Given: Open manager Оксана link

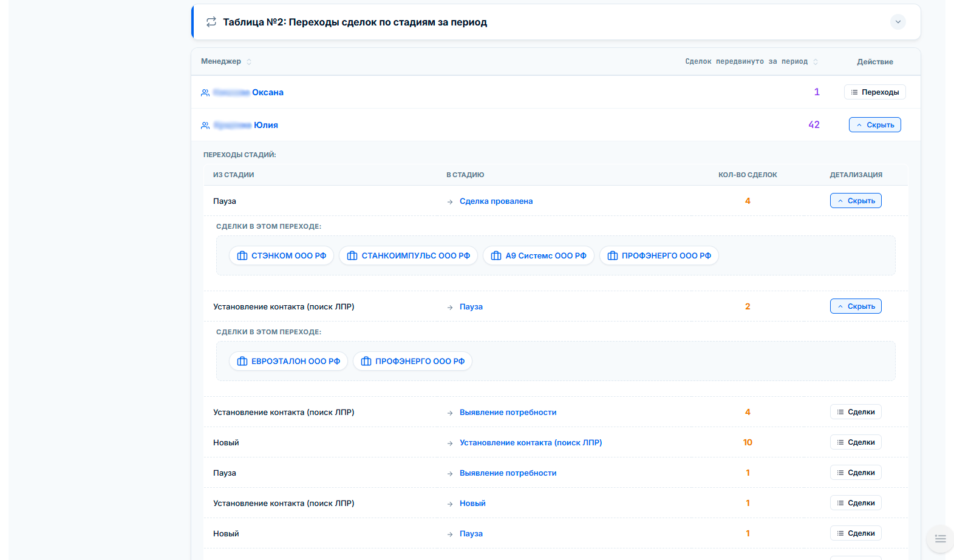Looking at the screenshot, I should (x=248, y=92).
